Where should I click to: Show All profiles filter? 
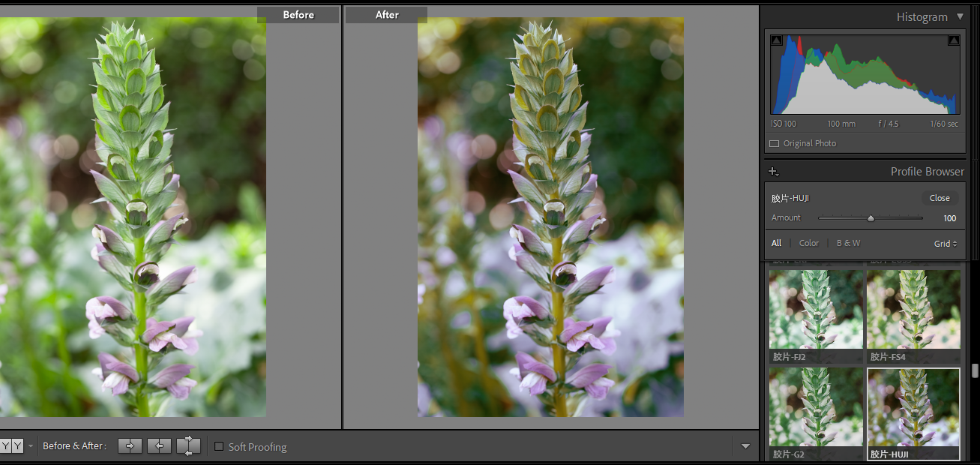coord(776,243)
